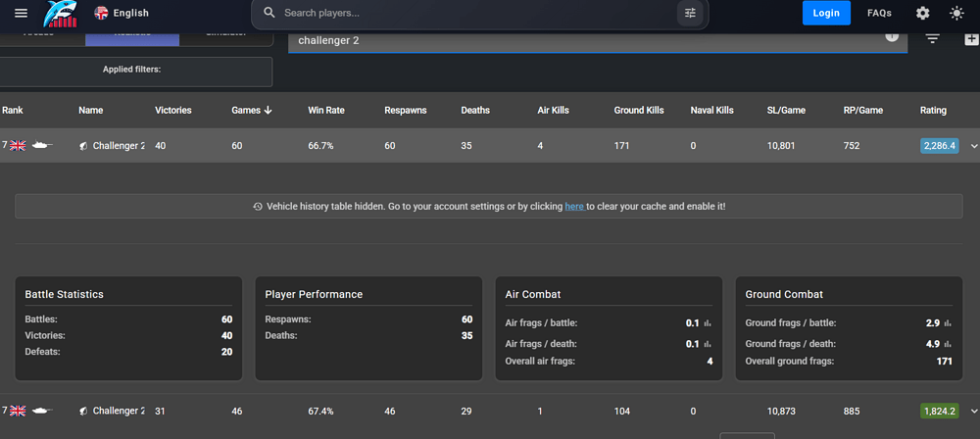Viewport: 980px width, 439px height.
Task: Select the highlighted Realistic mode tab
Action: 132,37
